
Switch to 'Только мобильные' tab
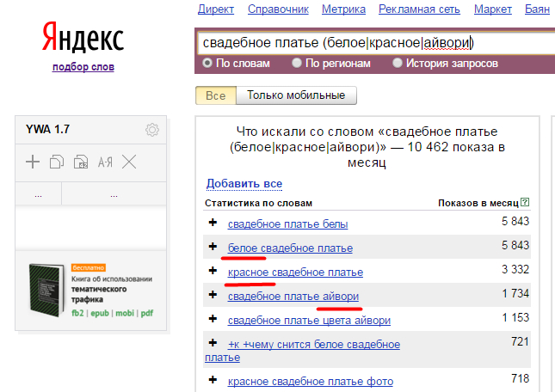click(296, 95)
